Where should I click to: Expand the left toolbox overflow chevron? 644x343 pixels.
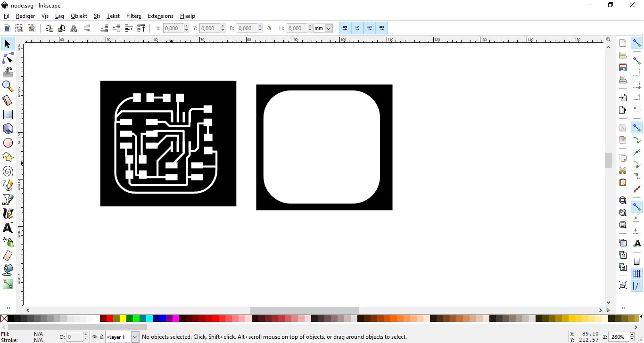click(8, 308)
